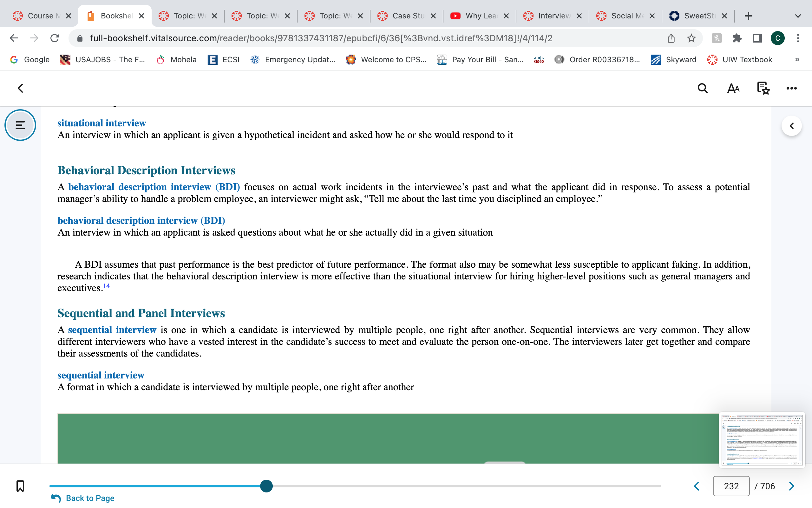Open the Cisco bookmark icon
This screenshot has height=508, width=812.
(x=539, y=59)
